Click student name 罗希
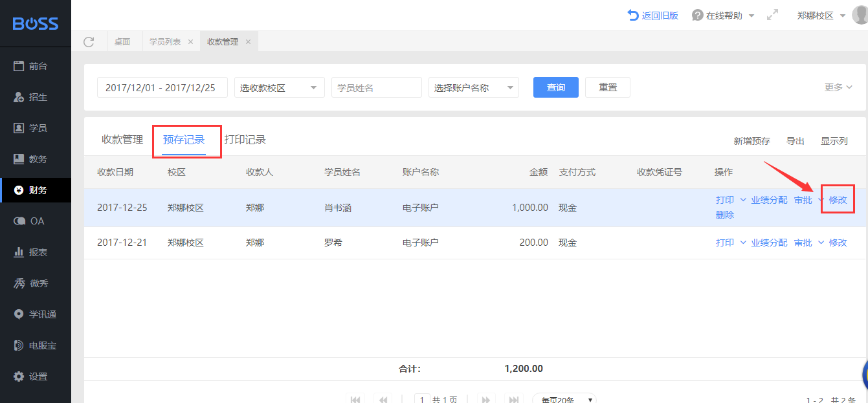868x403 pixels. click(333, 243)
